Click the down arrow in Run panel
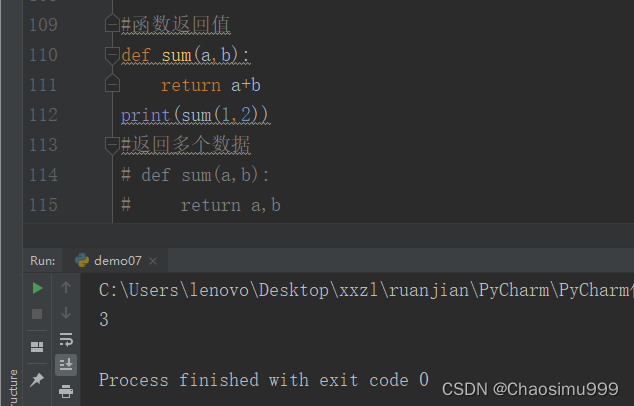634x406 pixels. click(x=66, y=313)
